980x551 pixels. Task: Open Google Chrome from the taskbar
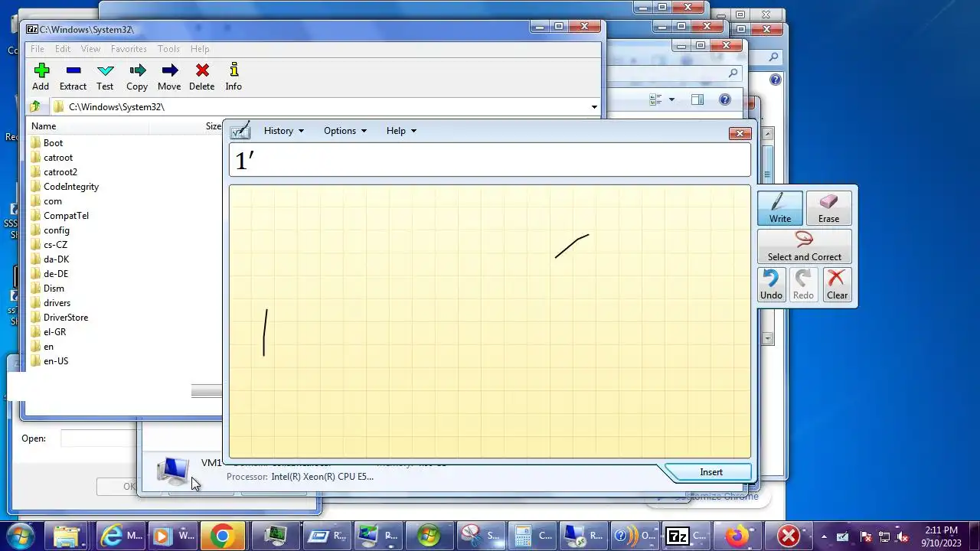(x=222, y=536)
